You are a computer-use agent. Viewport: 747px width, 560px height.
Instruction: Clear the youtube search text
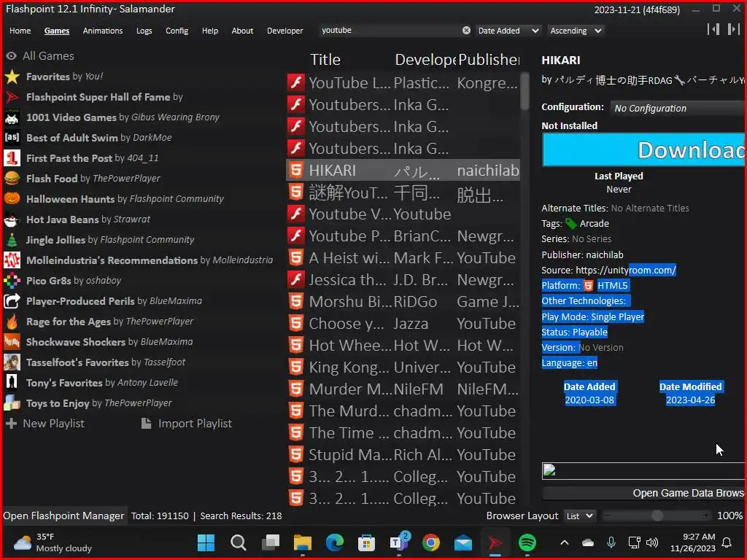point(466,31)
